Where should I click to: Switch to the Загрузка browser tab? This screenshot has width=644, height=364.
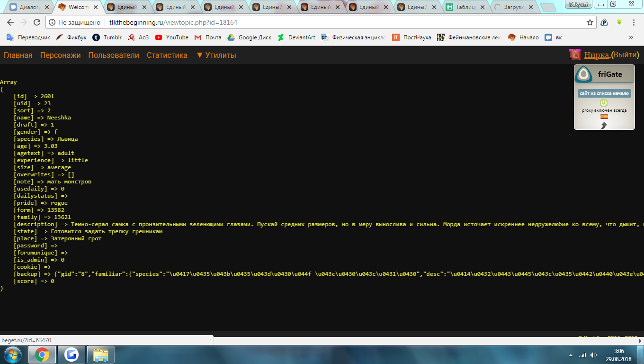[x=512, y=7]
